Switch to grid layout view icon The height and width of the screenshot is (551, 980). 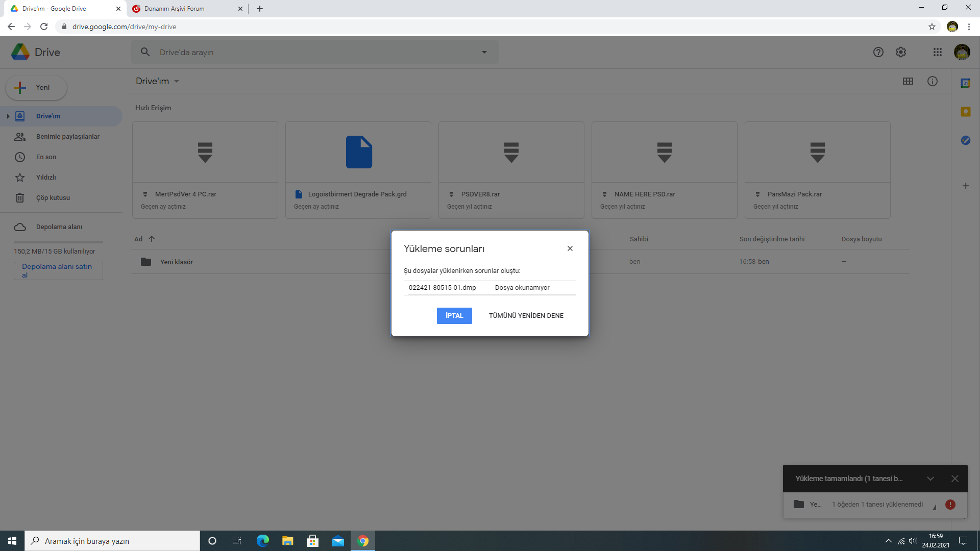[x=908, y=81]
